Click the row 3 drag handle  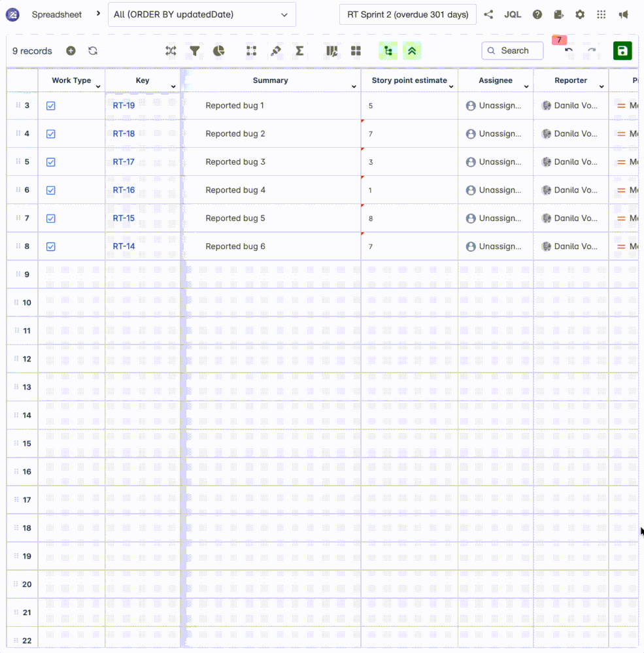tap(18, 105)
